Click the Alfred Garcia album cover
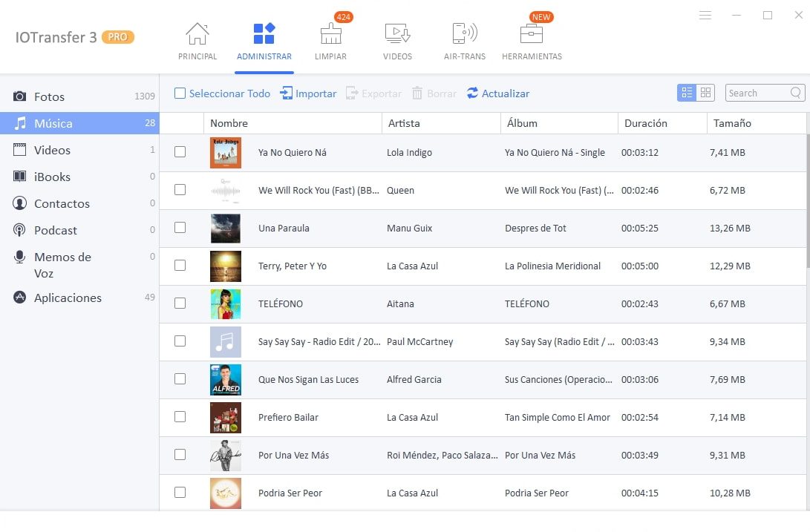810x532 pixels. coord(225,380)
